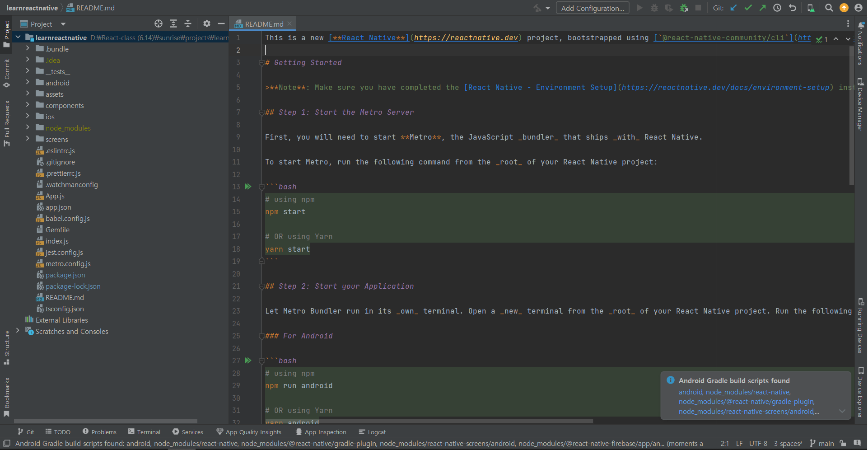Toggle the Pull Requests tool window
This screenshot has height=450, width=868.
pyautogui.click(x=6, y=123)
